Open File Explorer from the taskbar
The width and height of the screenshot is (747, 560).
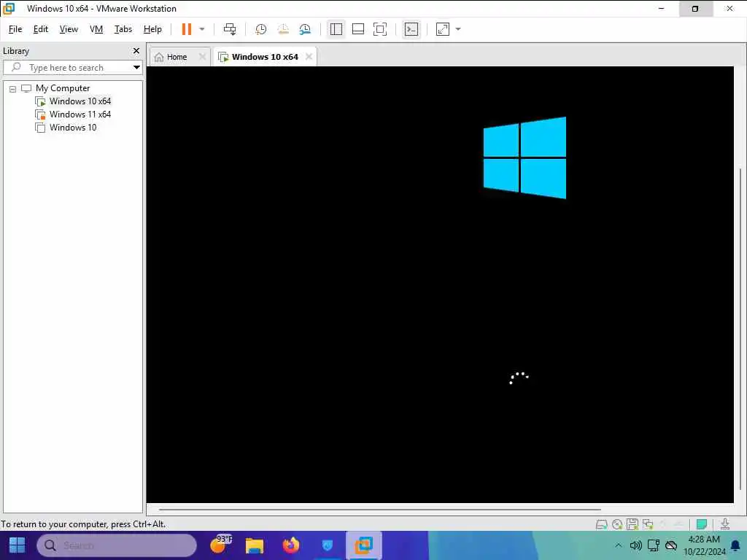click(x=255, y=545)
